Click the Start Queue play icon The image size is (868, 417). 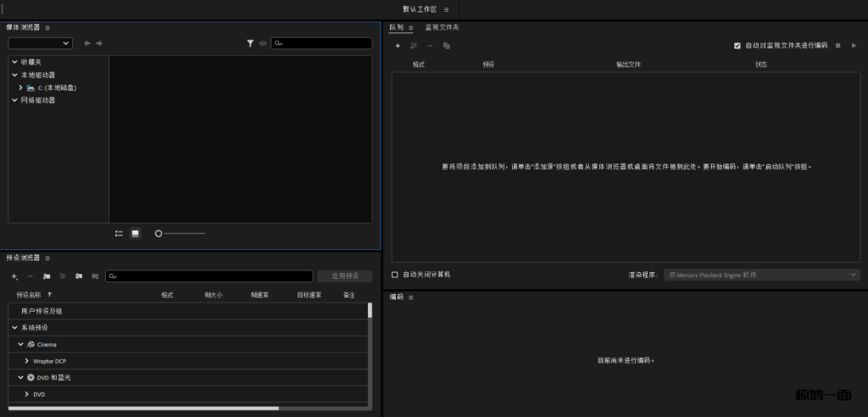[854, 46]
